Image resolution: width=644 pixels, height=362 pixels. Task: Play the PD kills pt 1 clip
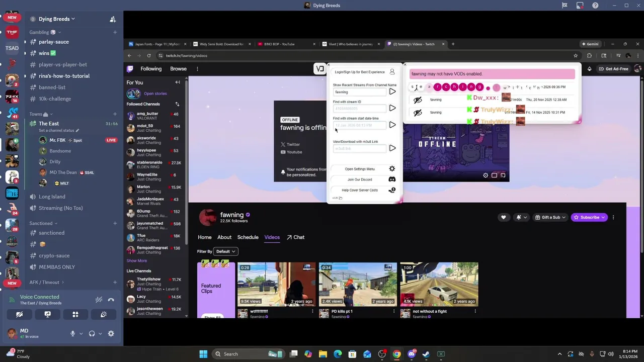click(358, 284)
